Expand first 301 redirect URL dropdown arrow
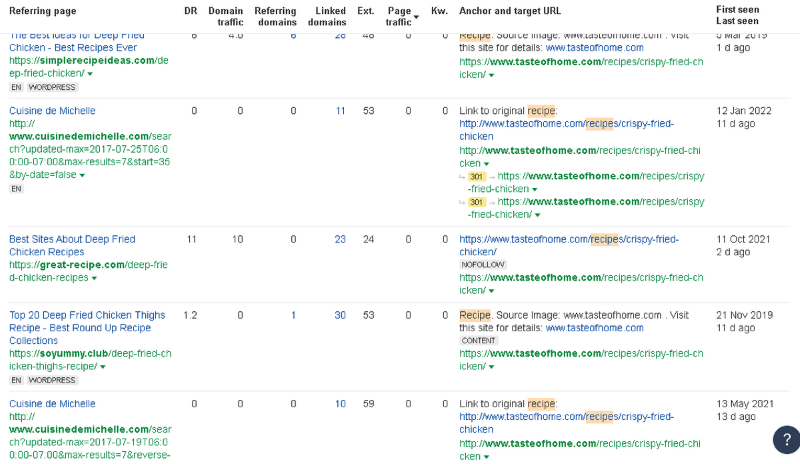 [x=535, y=190]
